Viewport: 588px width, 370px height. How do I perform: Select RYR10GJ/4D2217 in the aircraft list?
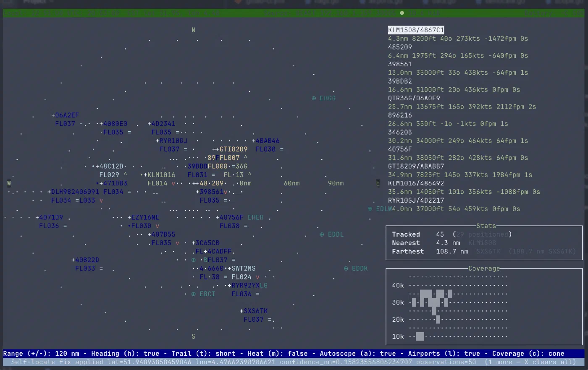pyautogui.click(x=416, y=200)
